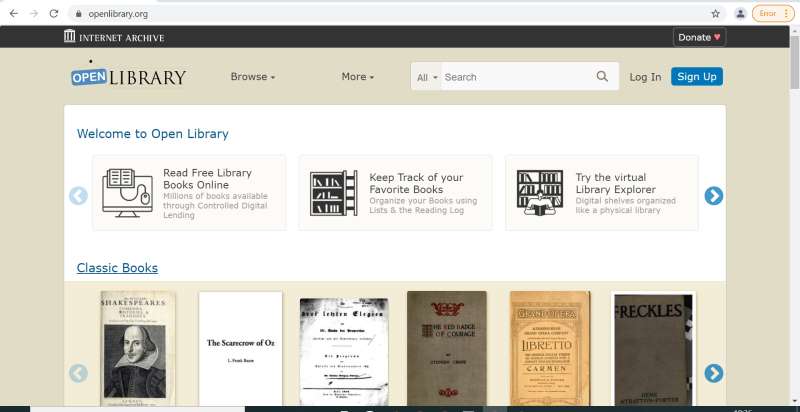Click the left arrow of the welcome carousel
This screenshot has height=412, width=800.
pyautogui.click(x=78, y=196)
